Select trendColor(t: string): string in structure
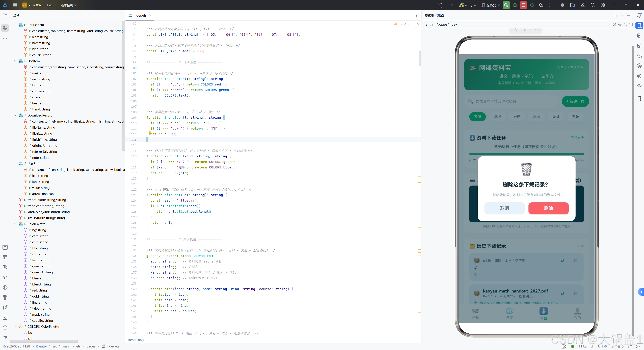644x350 pixels. [x=46, y=200]
